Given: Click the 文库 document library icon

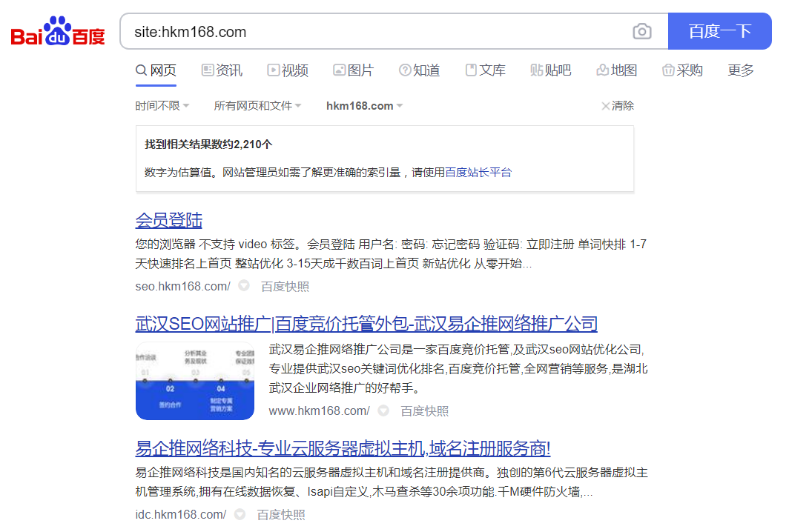Looking at the screenshot, I should (x=469, y=70).
